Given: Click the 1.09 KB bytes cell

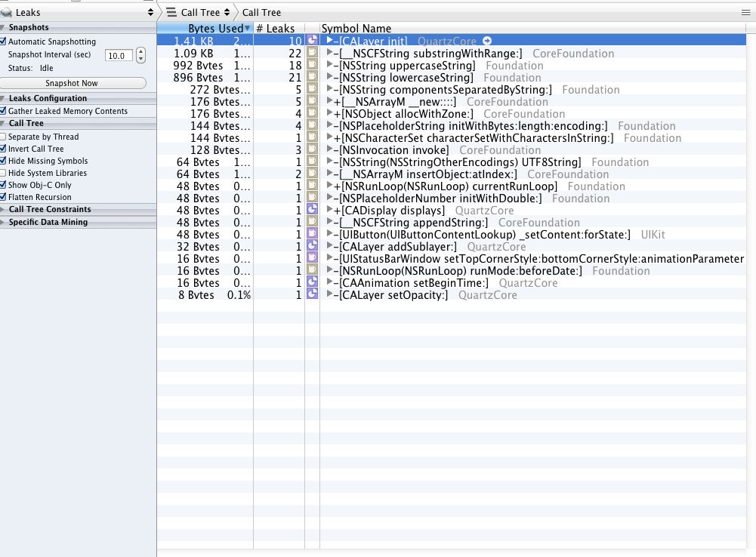Looking at the screenshot, I should click(x=193, y=54).
